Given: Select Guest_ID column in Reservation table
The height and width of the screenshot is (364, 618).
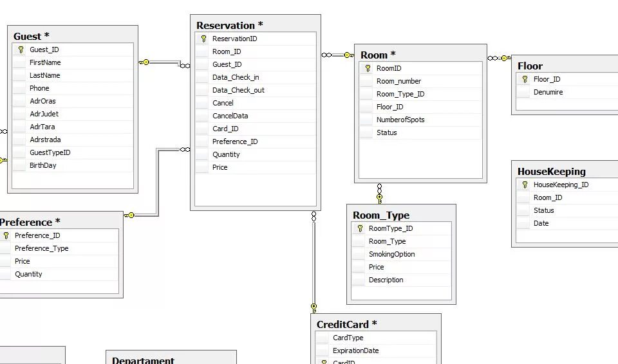Looking at the screenshot, I should (256, 64).
